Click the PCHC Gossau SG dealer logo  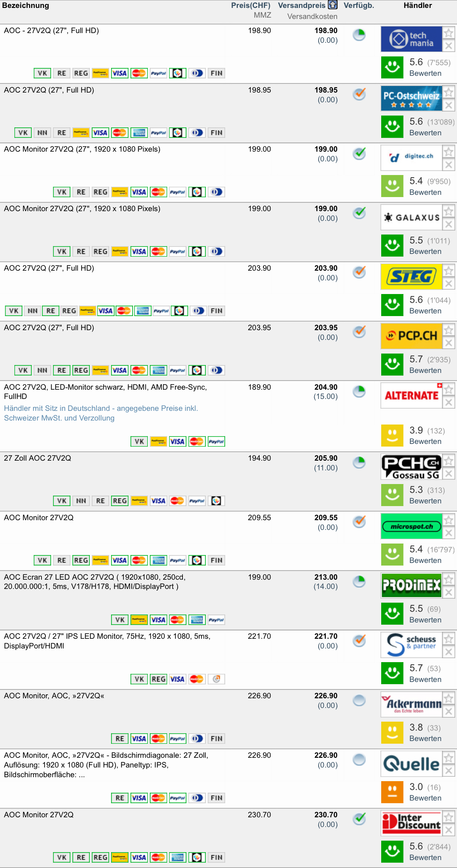(x=411, y=467)
